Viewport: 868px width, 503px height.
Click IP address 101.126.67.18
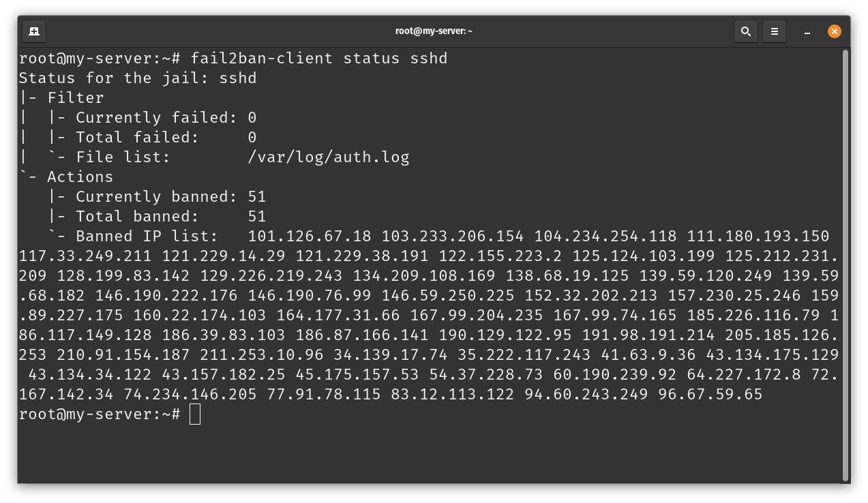(310, 237)
